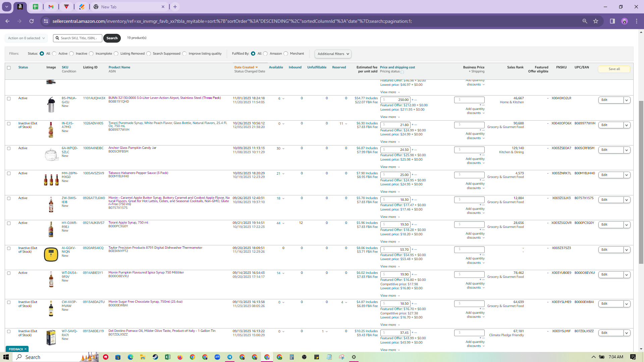
Task: Click the Search button
Action: (x=112, y=38)
